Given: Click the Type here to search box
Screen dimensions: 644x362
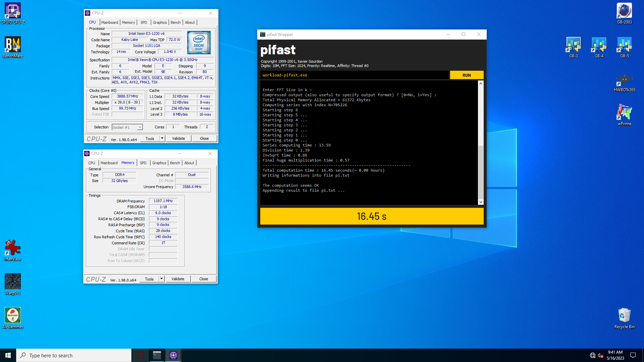Looking at the screenshot, I should 74,355.
